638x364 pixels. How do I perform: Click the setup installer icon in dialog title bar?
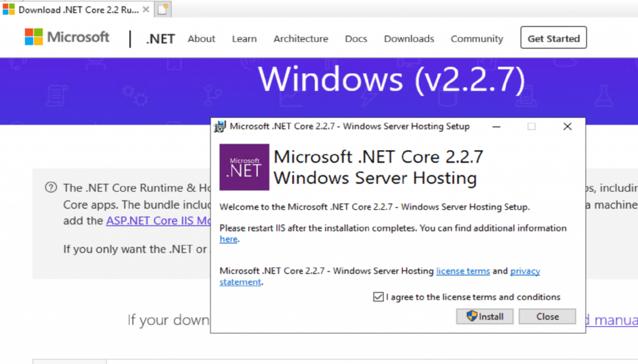(x=220, y=126)
